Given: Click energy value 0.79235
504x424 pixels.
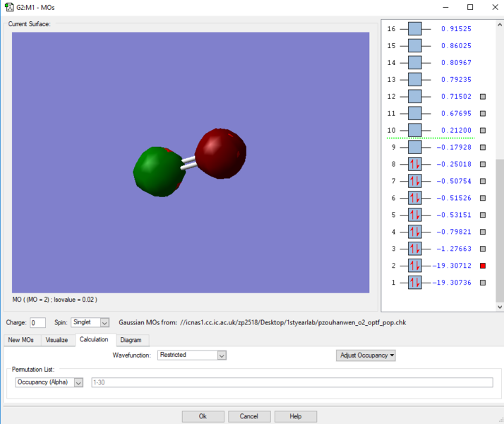Looking at the screenshot, I should pos(456,79).
